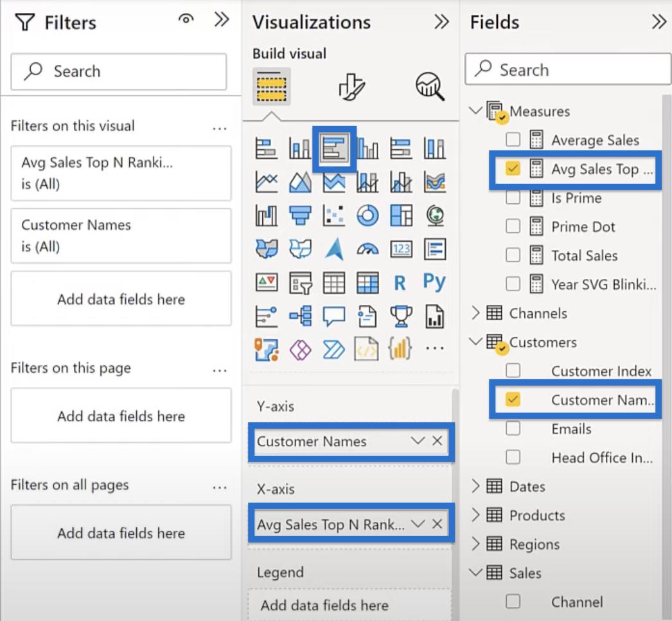Select the matrix visual

(367, 283)
